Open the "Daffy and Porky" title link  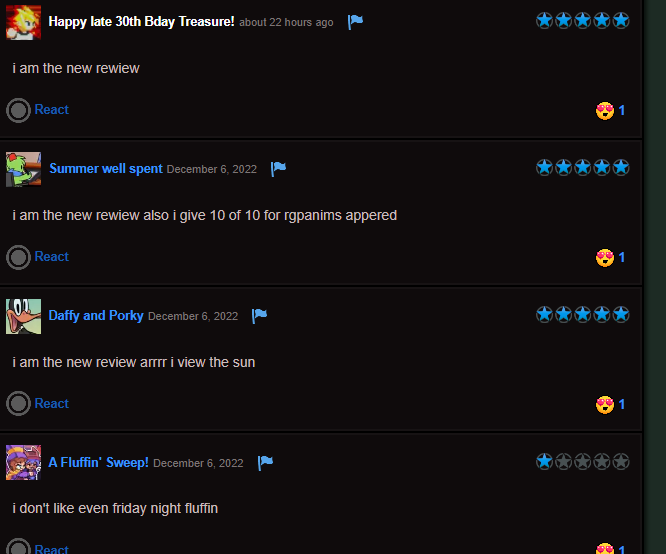pos(96,316)
